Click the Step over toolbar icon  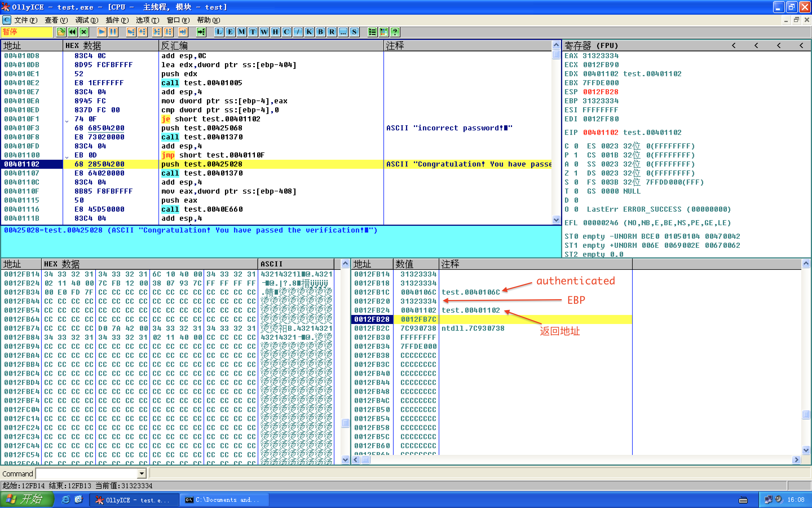click(142, 32)
